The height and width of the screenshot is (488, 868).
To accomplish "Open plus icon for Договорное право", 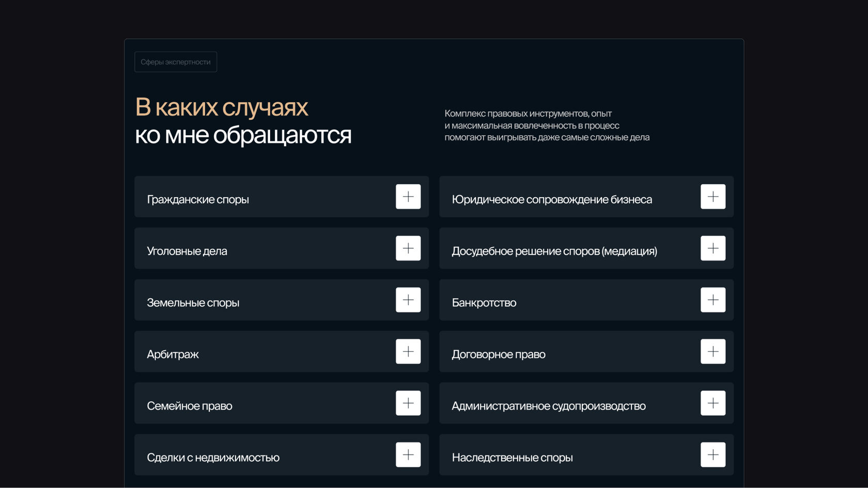I will 713,352.
